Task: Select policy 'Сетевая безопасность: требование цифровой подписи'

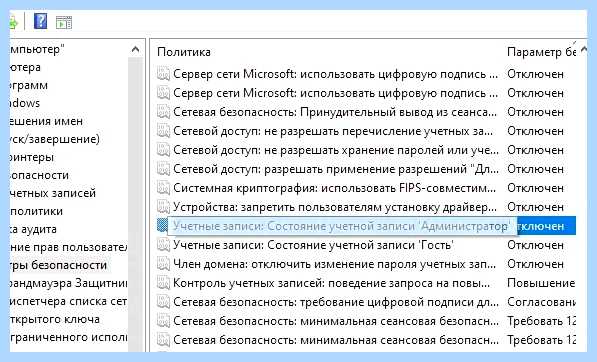Action: click(x=335, y=302)
